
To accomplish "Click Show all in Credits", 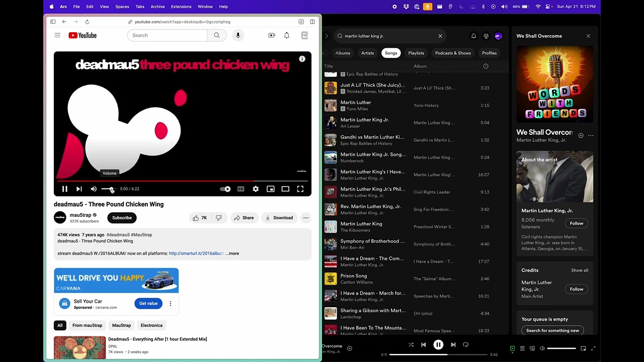I will coord(580,270).
